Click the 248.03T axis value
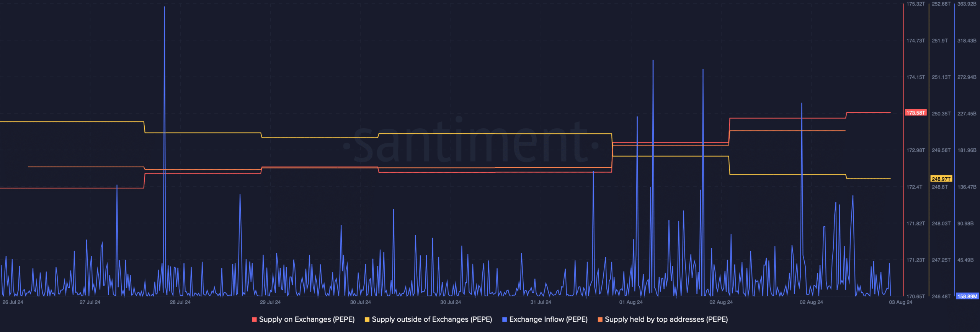The image size is (980, 332). pos(941,223)
